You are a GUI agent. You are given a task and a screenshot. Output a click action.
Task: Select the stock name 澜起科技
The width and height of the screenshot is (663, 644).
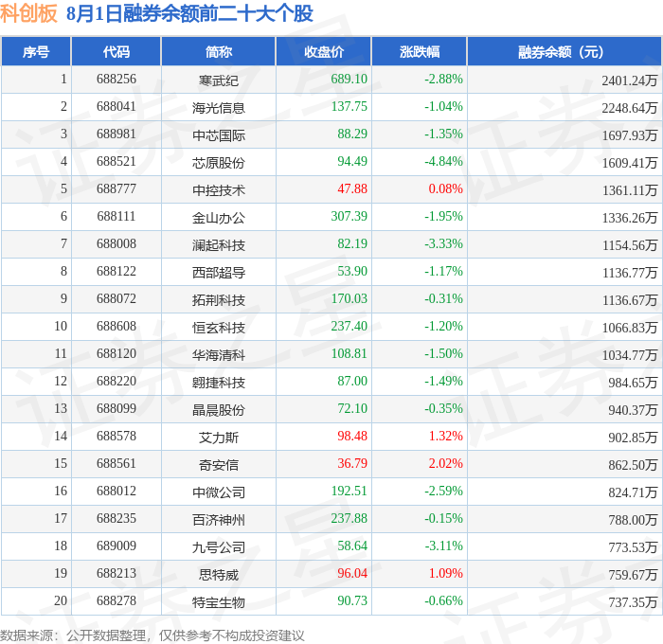219,245
